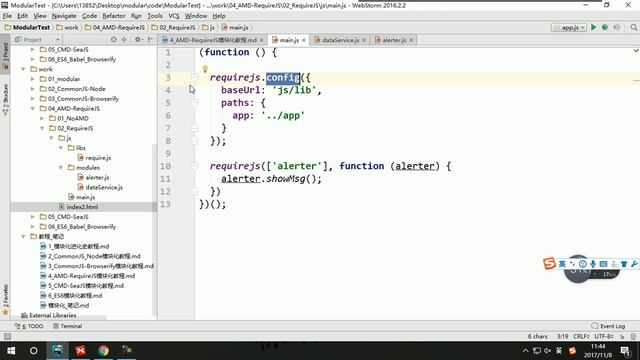Click the scroll-from-source target icon in Project panel

coord(113,40)
